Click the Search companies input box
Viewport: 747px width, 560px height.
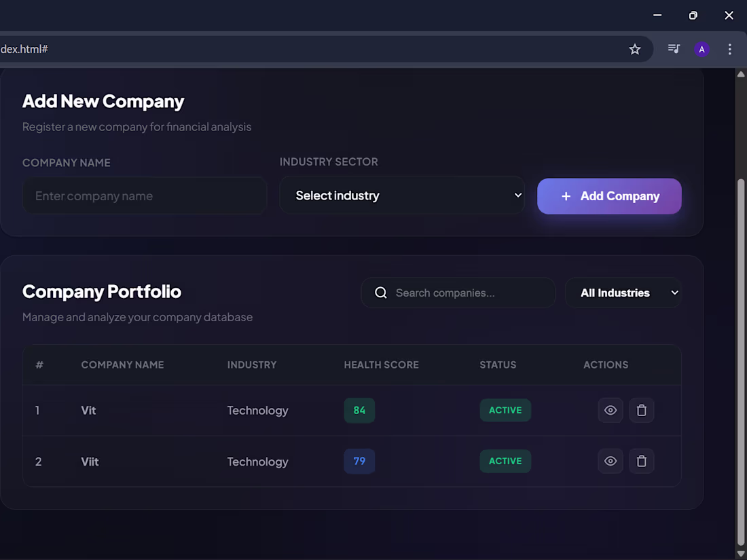point(469,293)
